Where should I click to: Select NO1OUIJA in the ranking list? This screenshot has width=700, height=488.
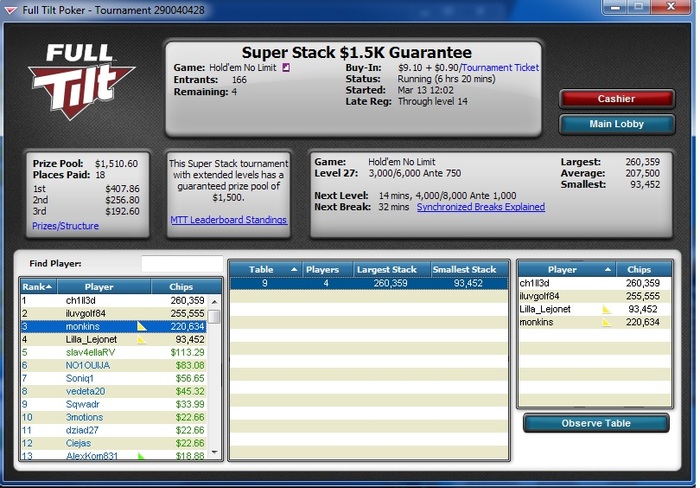click(x=114, y=365)
